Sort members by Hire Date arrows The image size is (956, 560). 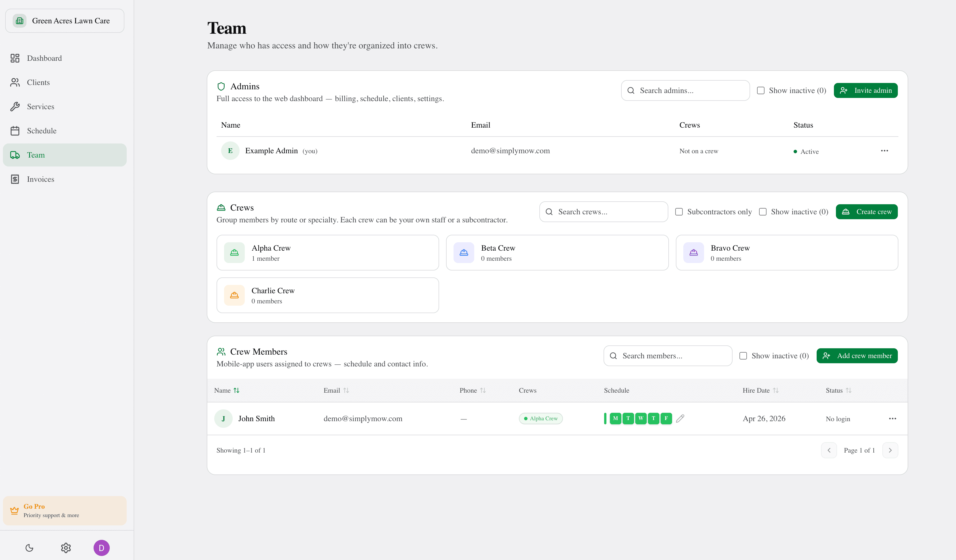pyautogui.click(x=775, y=390)
